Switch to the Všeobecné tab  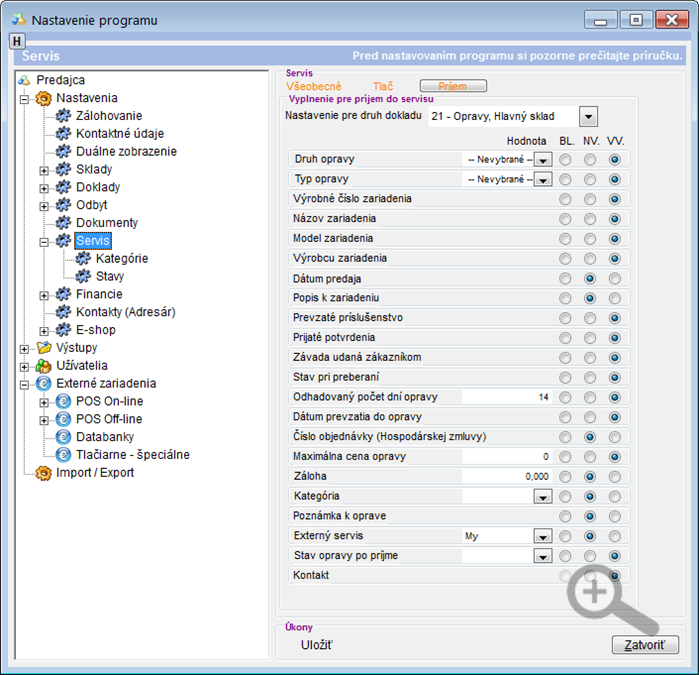point(313,86)
